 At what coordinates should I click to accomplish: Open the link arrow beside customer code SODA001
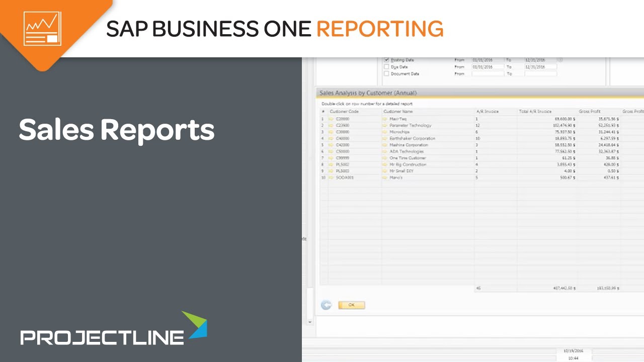pos(331,178)
